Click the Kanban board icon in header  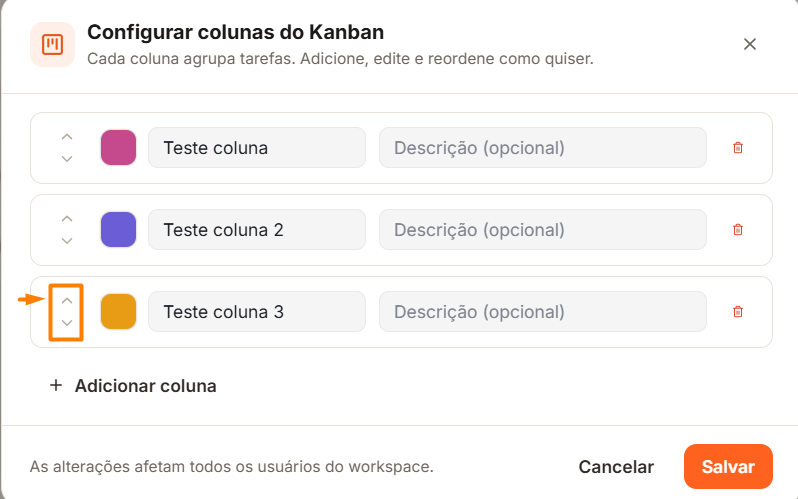pos(52,44)
